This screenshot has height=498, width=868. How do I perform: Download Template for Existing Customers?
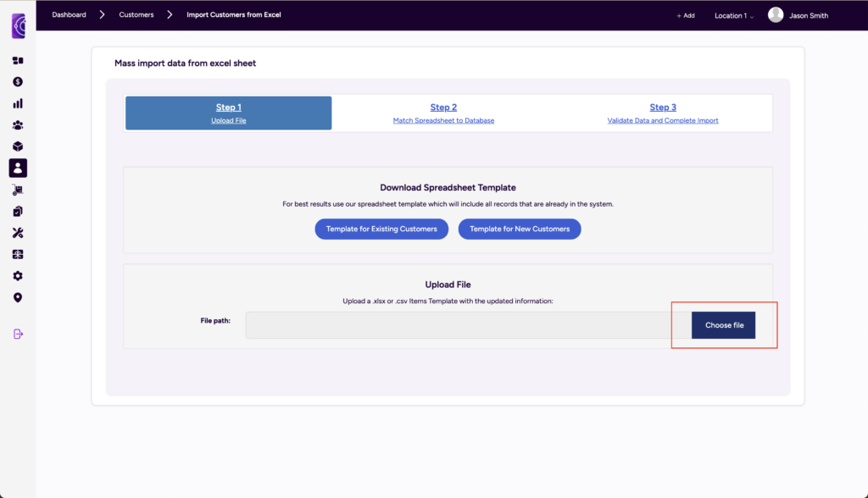point(381,229)
